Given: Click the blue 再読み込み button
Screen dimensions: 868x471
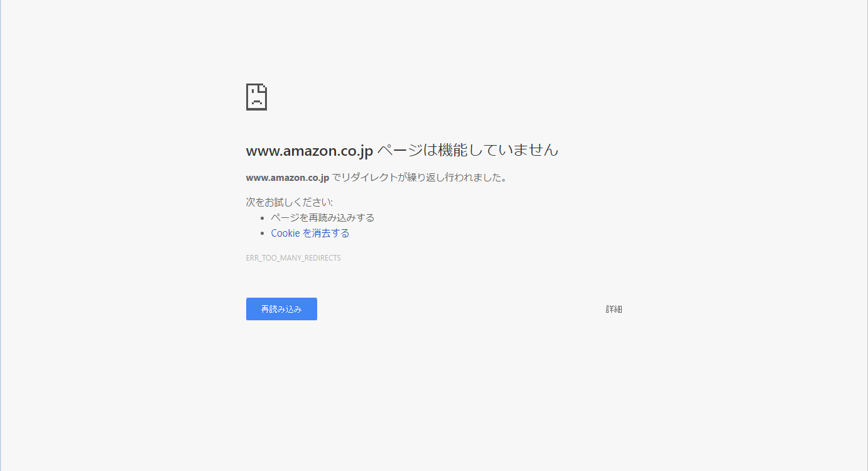Looking at the screenshot, I should (281, 309).
